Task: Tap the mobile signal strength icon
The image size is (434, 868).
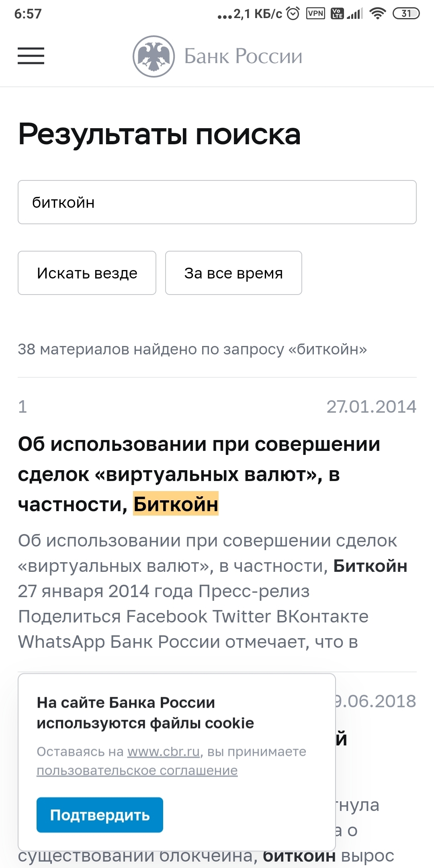Action: click(355, 14)
